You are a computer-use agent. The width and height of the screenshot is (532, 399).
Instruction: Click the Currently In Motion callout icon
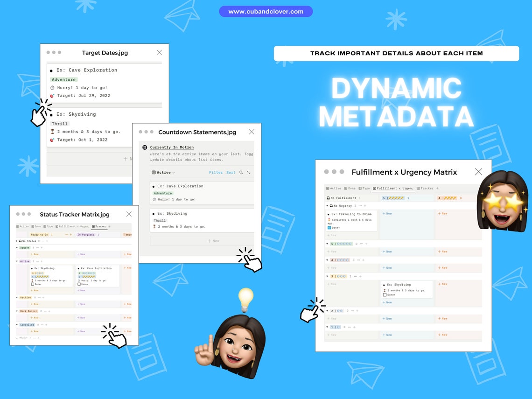click(145, 147)
